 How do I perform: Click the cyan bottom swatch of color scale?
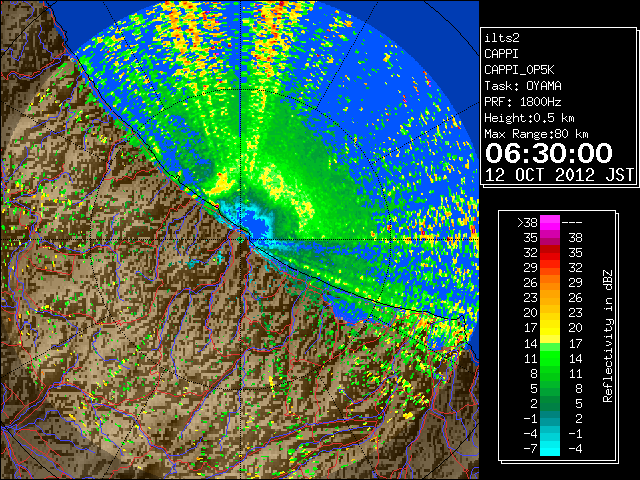coord(550,449)
